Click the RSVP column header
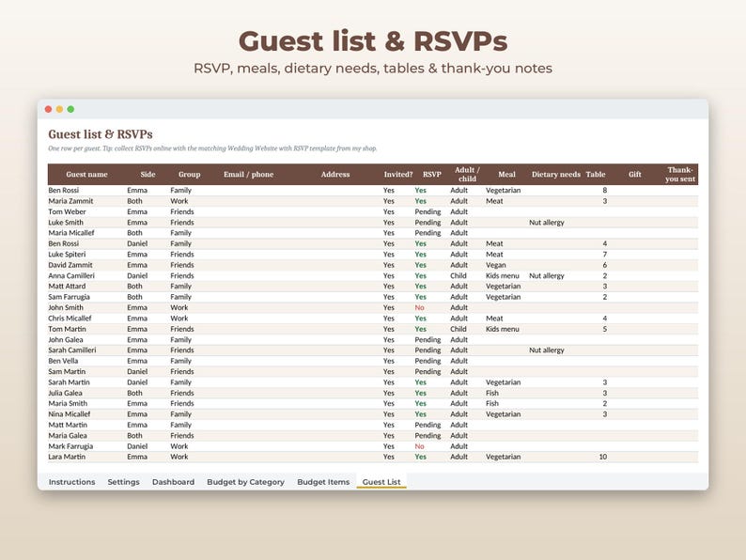Viewport: 746px width, 560px height. [x=431, y=174]
